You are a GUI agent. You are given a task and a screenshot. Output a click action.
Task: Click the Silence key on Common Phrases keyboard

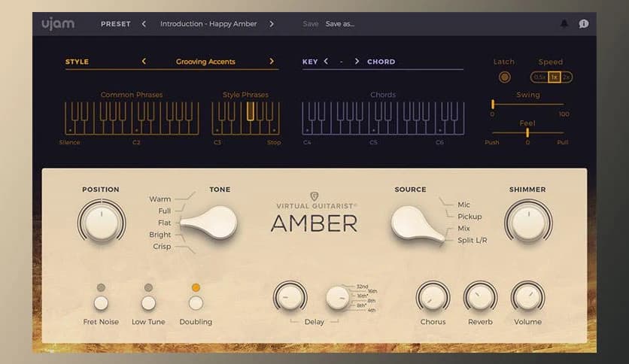tap(70, 129)
